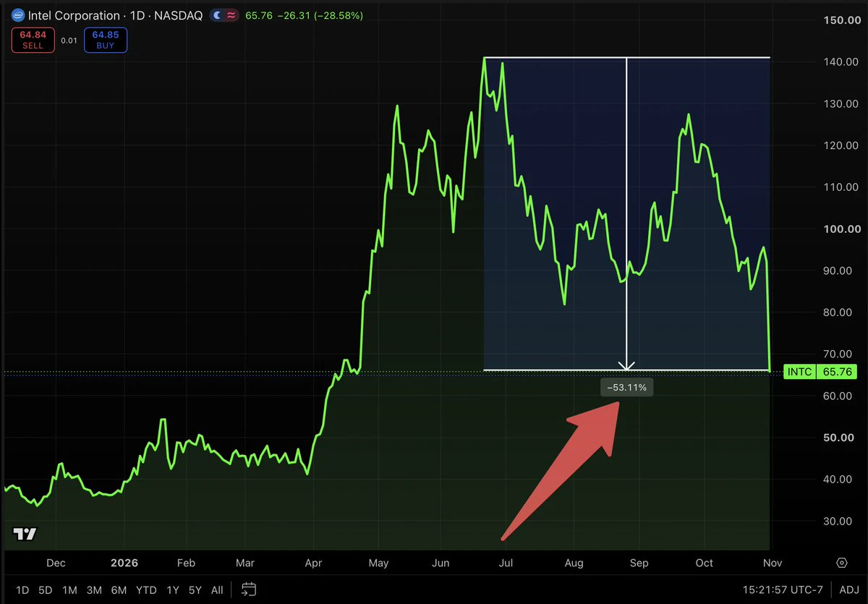
Task: Click the moon extended-hours session icon
Action: click(218, 15)
